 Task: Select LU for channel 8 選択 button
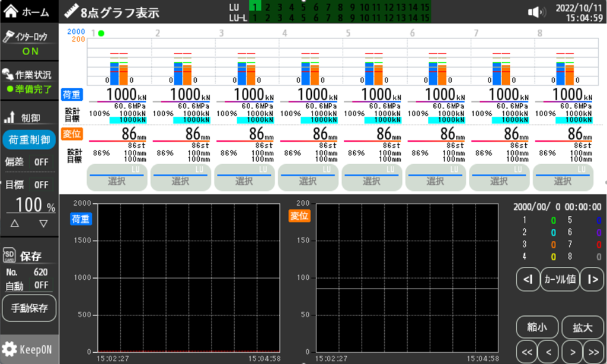click(x=563, y=177)
